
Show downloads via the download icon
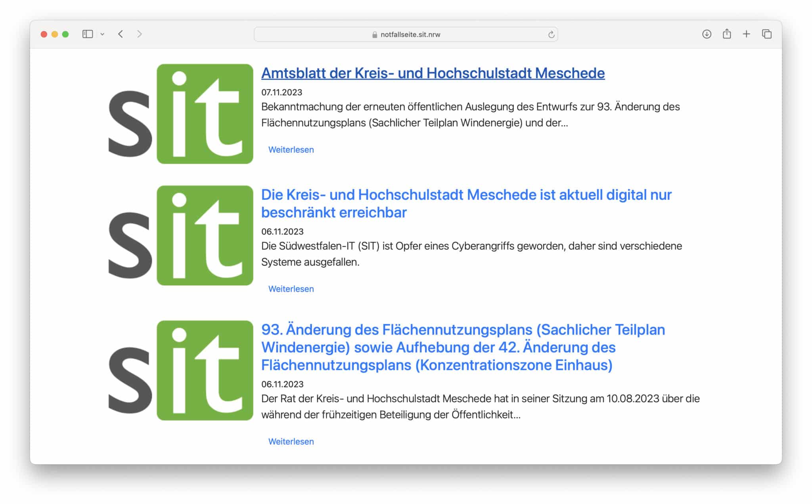707,34
